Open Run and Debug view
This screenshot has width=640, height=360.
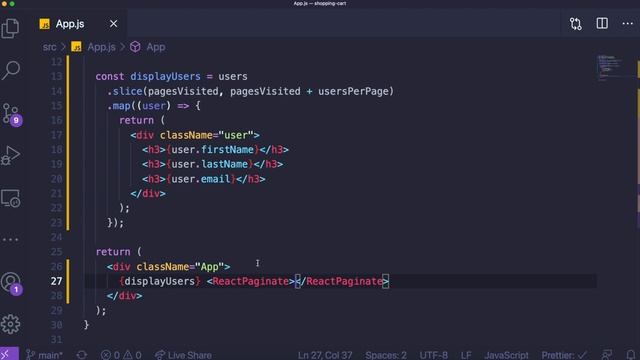coord(11,156)
